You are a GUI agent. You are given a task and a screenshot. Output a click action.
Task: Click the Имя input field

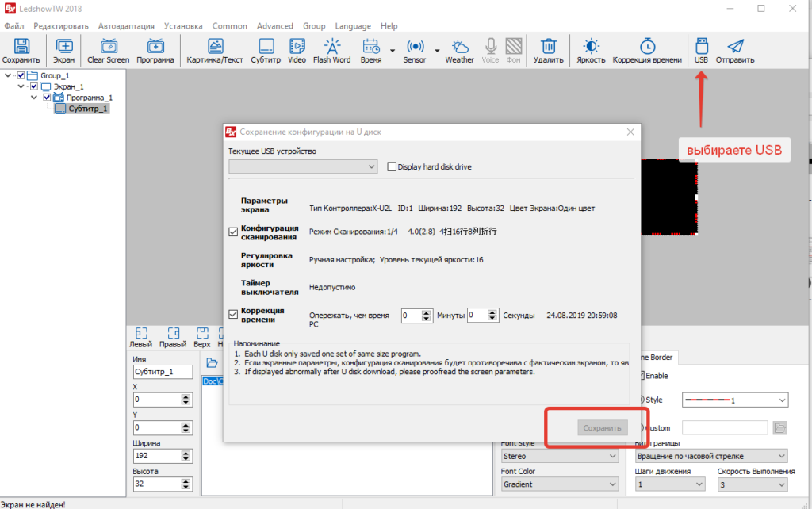[x=163, y=372]
